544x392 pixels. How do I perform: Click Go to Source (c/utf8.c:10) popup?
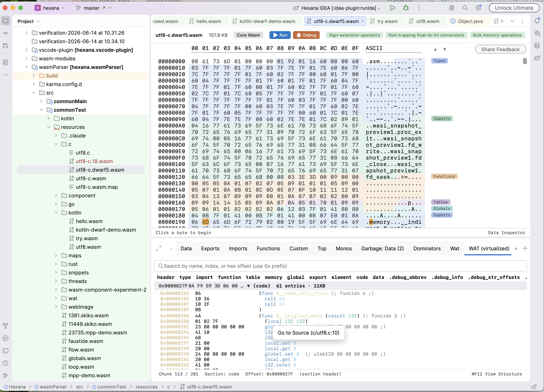point(308,333)
